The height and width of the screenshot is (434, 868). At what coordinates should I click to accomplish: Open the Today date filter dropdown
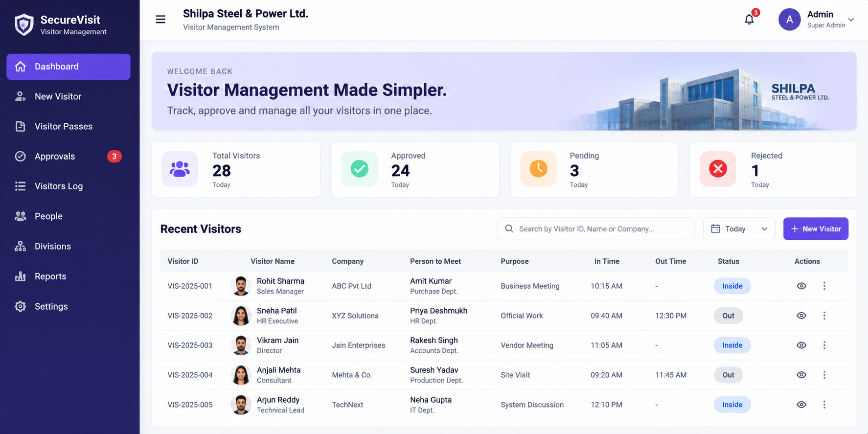tap(739, 228)
